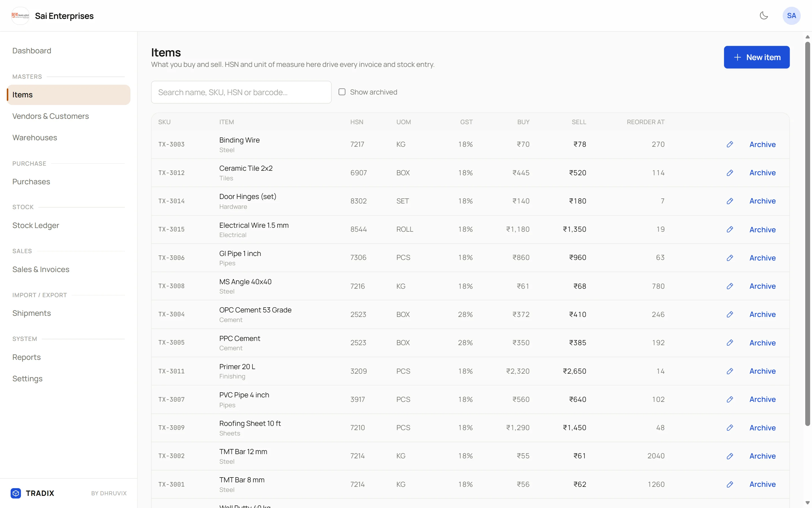The width and height of the screenshot is (812, 508).
Task: Archive the OPC Cement 53 Grade item
Action: click(762, 314)
